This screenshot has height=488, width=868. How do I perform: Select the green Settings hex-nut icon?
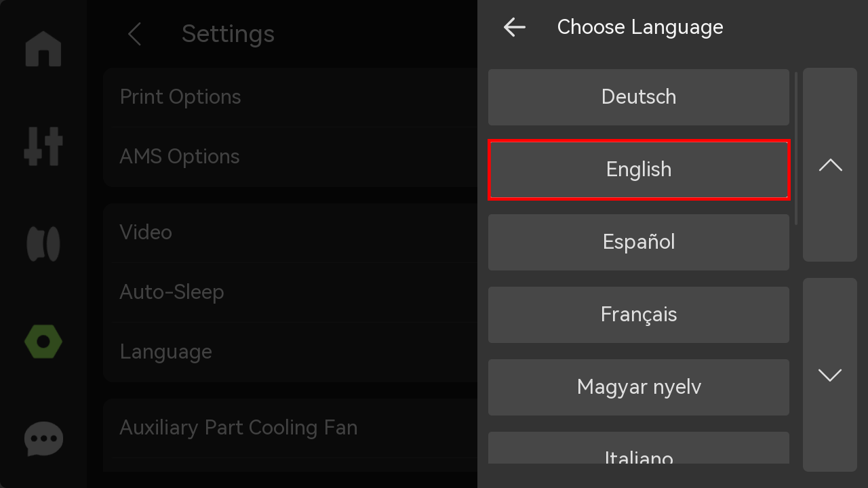tap(43, 342)
